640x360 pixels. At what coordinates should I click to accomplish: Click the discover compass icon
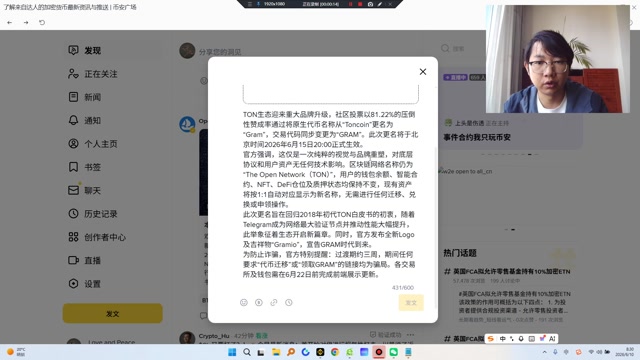[73, 50]
